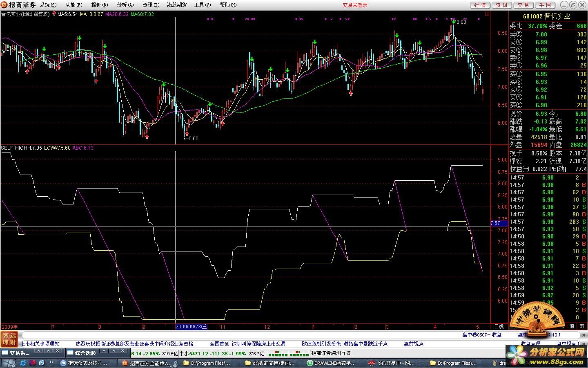Click the 行情 button at top right
This screenshot has height=368, width=588.
point(481,5)
